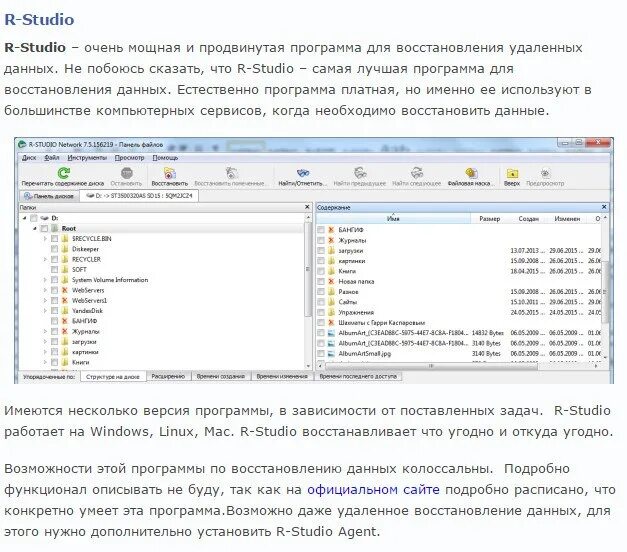
Task: Close the Содержание panel with X
Action: (604, 207)
